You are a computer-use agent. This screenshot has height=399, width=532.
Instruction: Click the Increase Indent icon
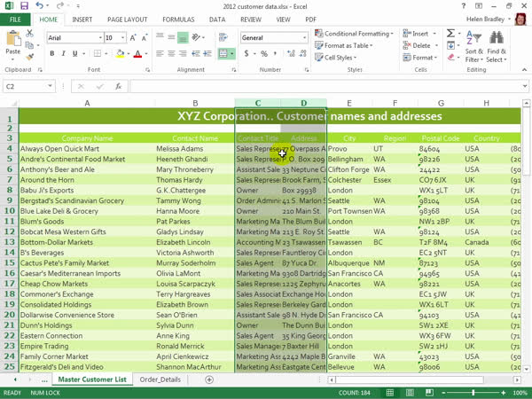coord(207,53)
